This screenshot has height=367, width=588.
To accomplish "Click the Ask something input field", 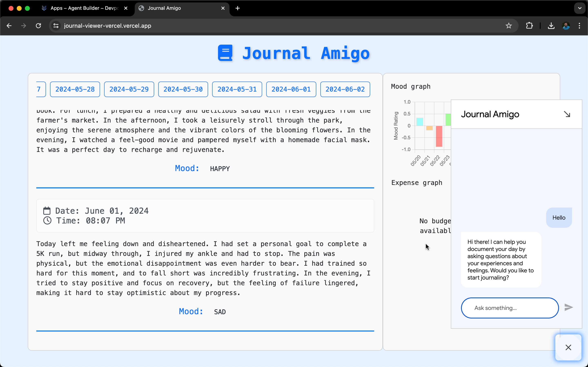I will [510, 308].
